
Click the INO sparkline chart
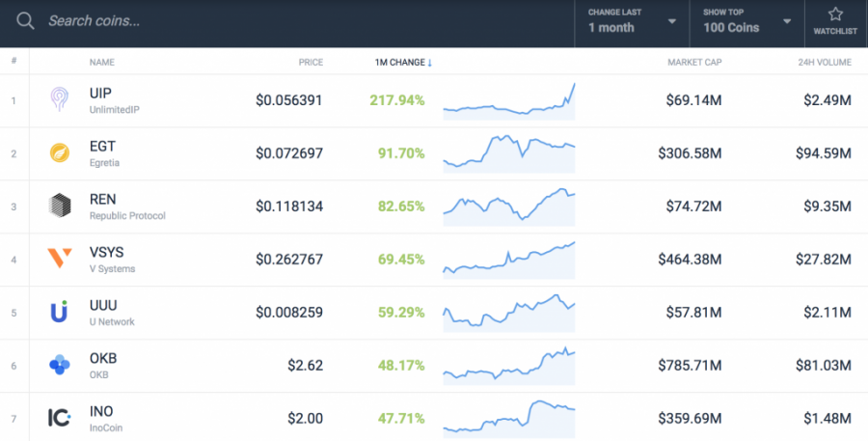[509, 419]
